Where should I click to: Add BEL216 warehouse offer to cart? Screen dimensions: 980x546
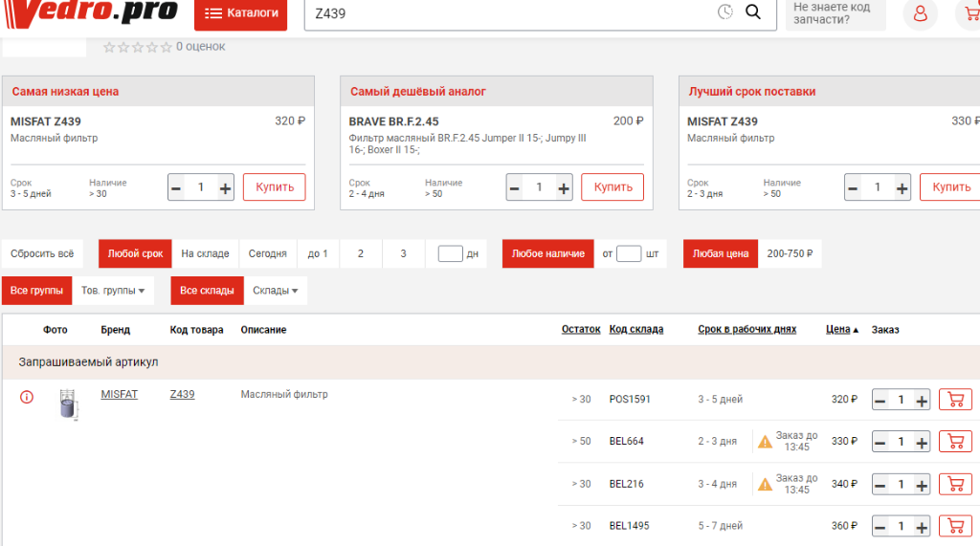pyautogui.click(x=955, y=484)
